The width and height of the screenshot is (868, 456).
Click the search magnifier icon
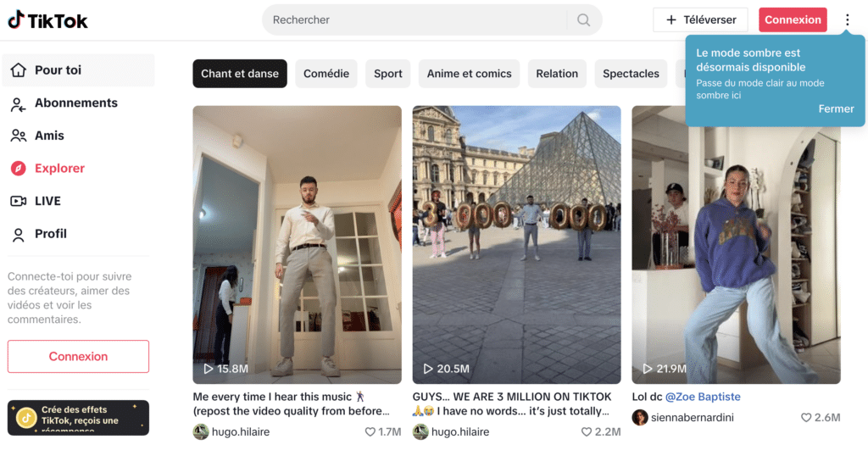pyautogui.click(x=583, y=20)
